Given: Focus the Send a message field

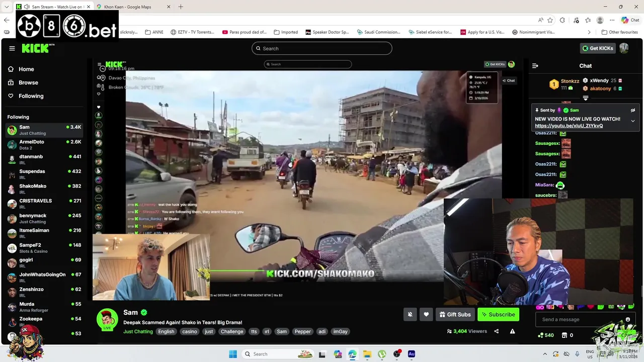Looking at the screenshot, I should pyautogui.click(x=580, y=319).
